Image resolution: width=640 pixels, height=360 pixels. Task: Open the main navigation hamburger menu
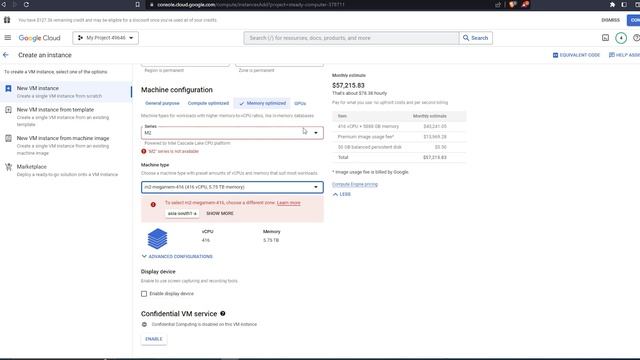tap(8, 38)
